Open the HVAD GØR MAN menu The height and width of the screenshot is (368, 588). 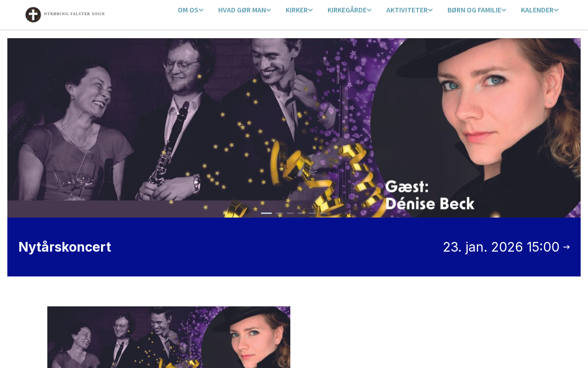[x=244, y=10]
